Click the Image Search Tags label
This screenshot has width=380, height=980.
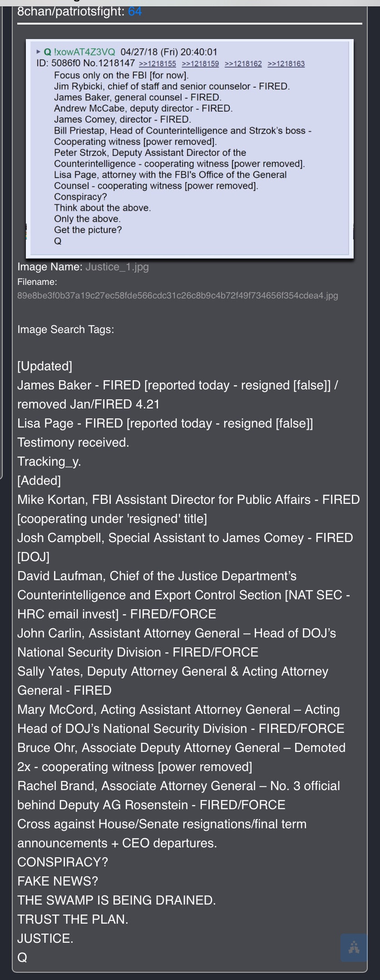pos(66,329)
